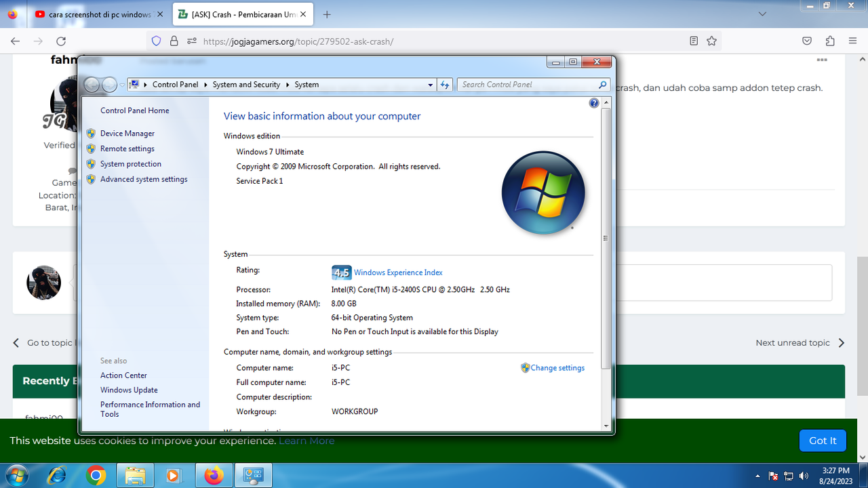This screenshot has width=868, height=488.
Task: Toggle Firefox reader view
Action: 694,41
